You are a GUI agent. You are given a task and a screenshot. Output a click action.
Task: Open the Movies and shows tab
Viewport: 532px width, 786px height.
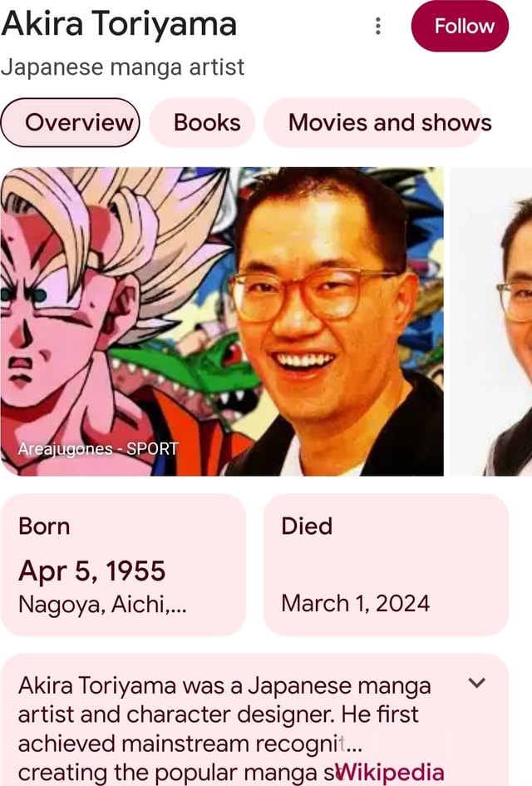point(373,123)
